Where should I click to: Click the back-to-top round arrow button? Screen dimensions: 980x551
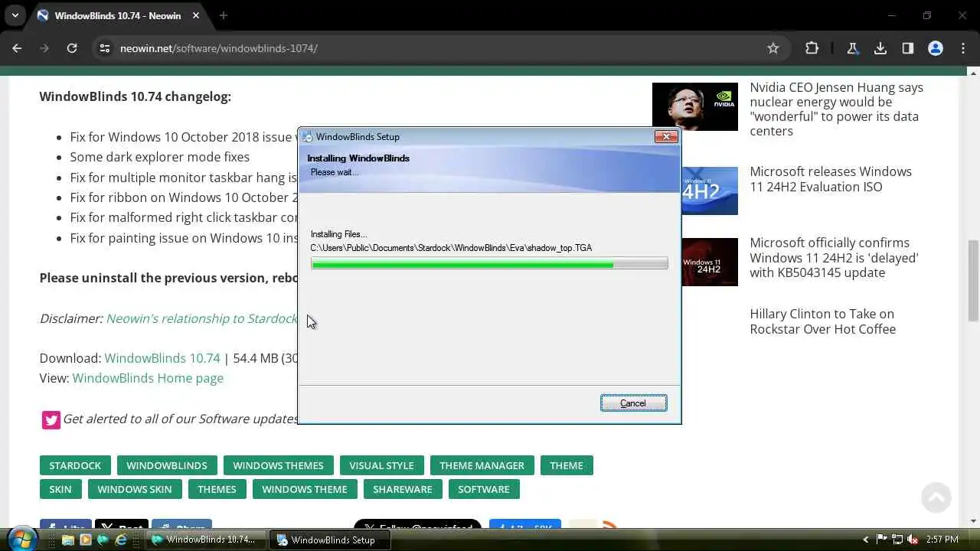(936, 497)
